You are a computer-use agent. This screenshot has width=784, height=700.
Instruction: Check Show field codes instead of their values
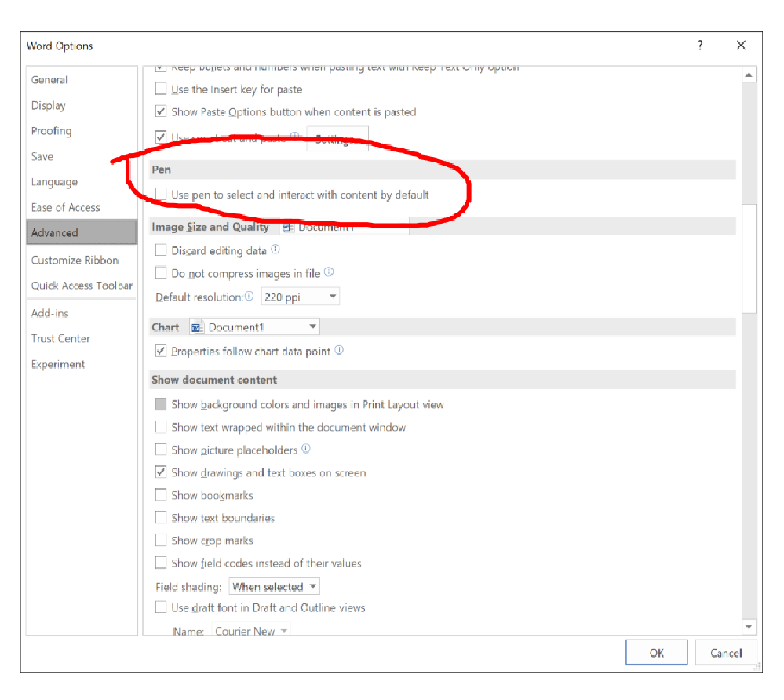coord(161,563)
